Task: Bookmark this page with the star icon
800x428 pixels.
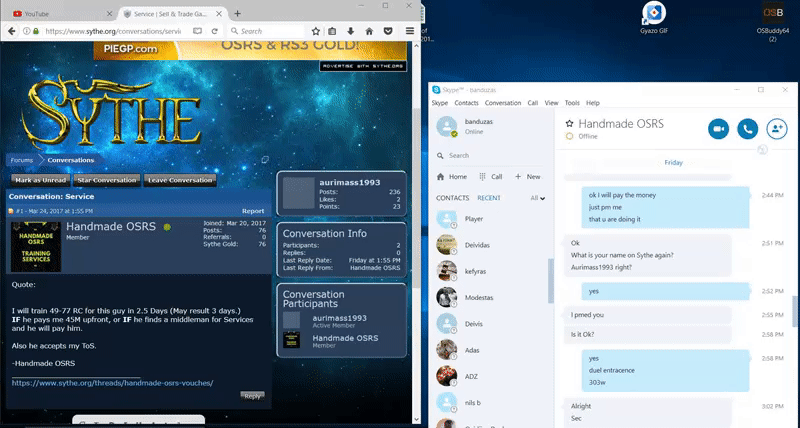Action: pyautogui.click(x=316, y=31)
